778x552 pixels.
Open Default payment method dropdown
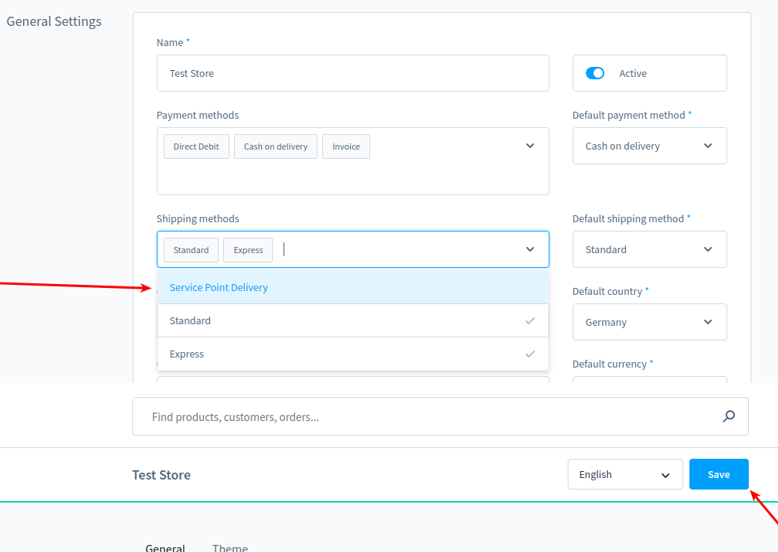tap(649, 146)
